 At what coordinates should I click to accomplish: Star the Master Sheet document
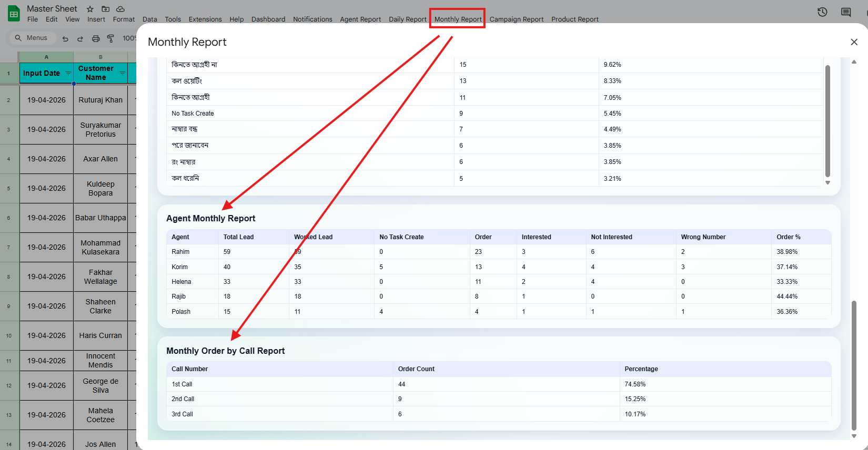pyautogui.click(x=90, y=9)
